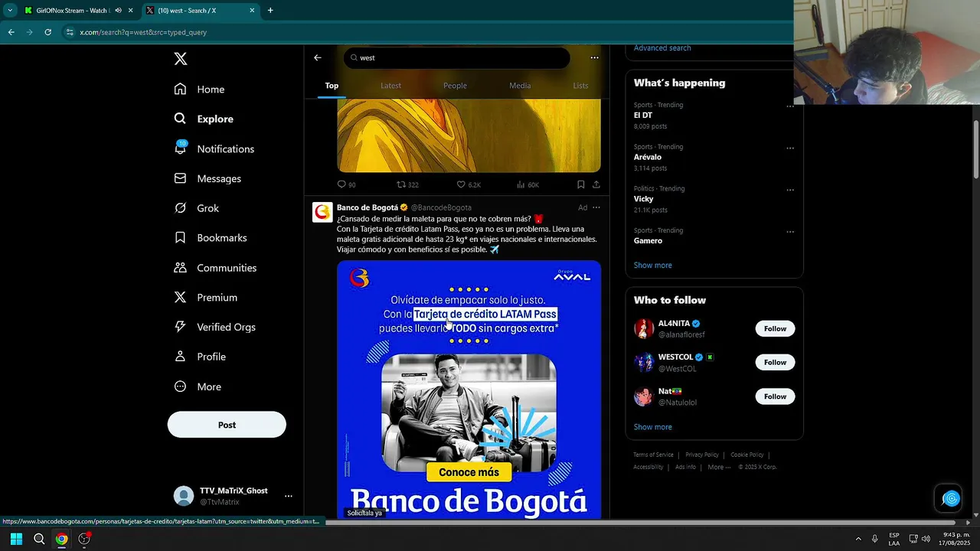Open the Windows Start menu
Screen dimensions: 980x551
pos(16,539)
